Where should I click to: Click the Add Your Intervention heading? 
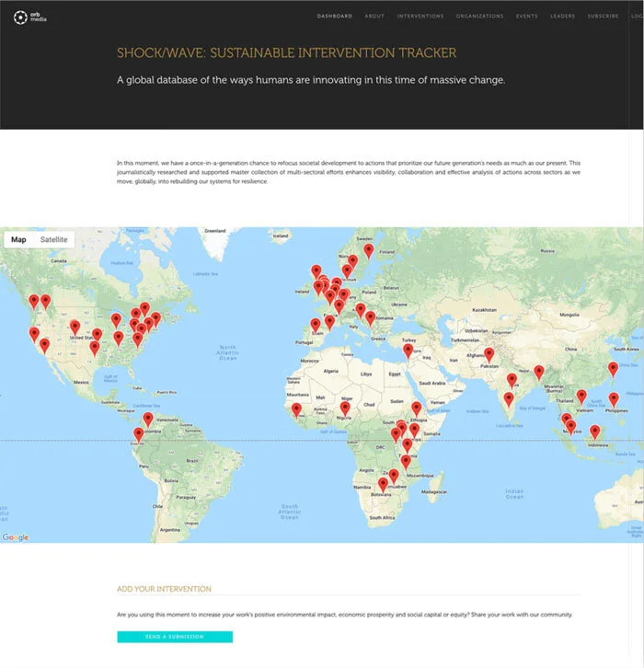(164, 589)
